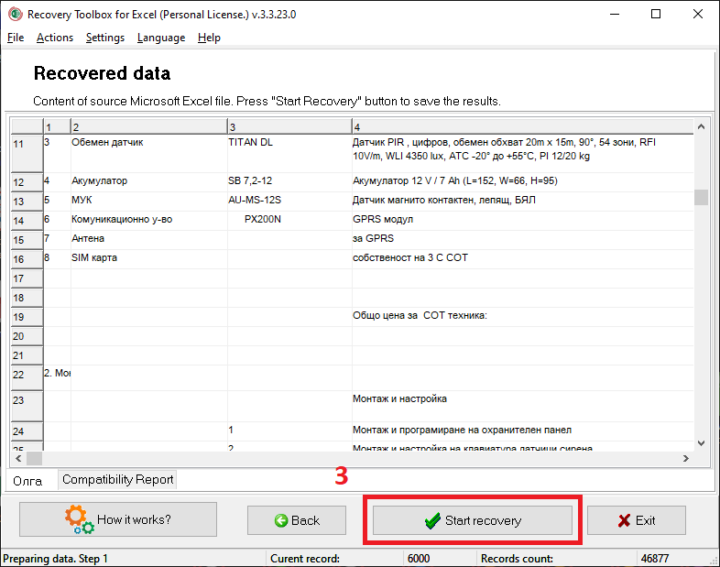Click cell 'Общо цена за СОТ техника:'
720x567 pixels.
[523, 317]
